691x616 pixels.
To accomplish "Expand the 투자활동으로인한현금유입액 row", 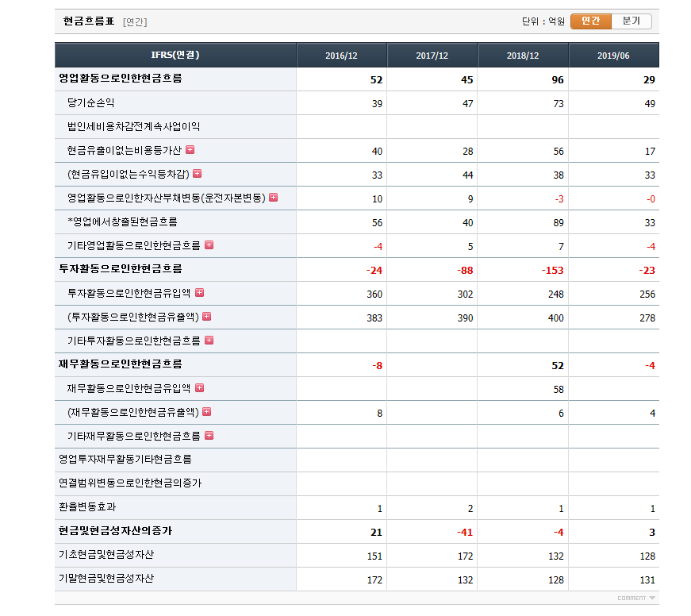I will click(x=200, y=293).
